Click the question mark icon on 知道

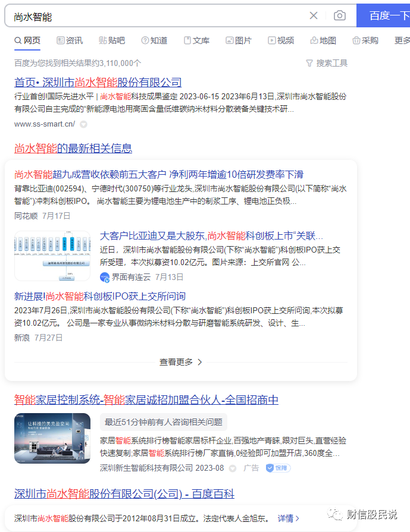coord(145,40)
